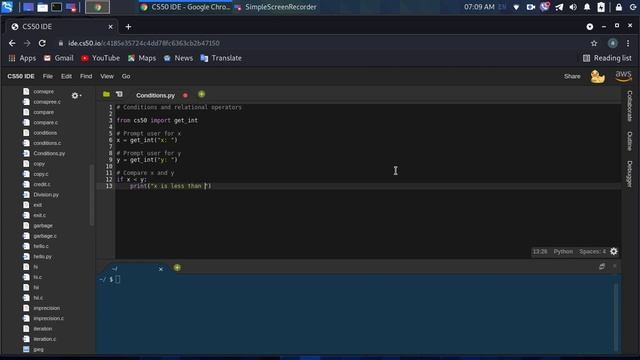Image resolution: width=640 pixels, height=360 pixels.
Task: Click in the terminal prompt area
Action: (x=358, y=313)
